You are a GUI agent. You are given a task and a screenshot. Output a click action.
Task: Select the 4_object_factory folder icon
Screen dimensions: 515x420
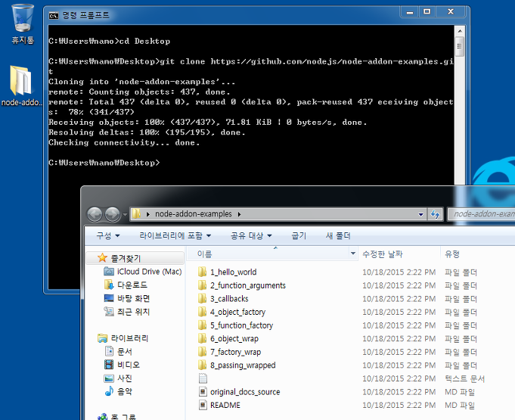(x=203, y=312)
